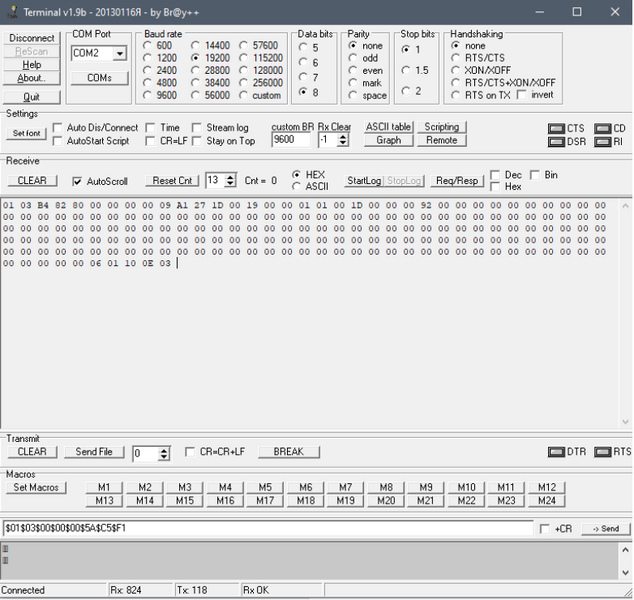Screen dimensions: 634x600
Task: Click the About.. button
Action: pyautogui.click(x=32, y=78)
